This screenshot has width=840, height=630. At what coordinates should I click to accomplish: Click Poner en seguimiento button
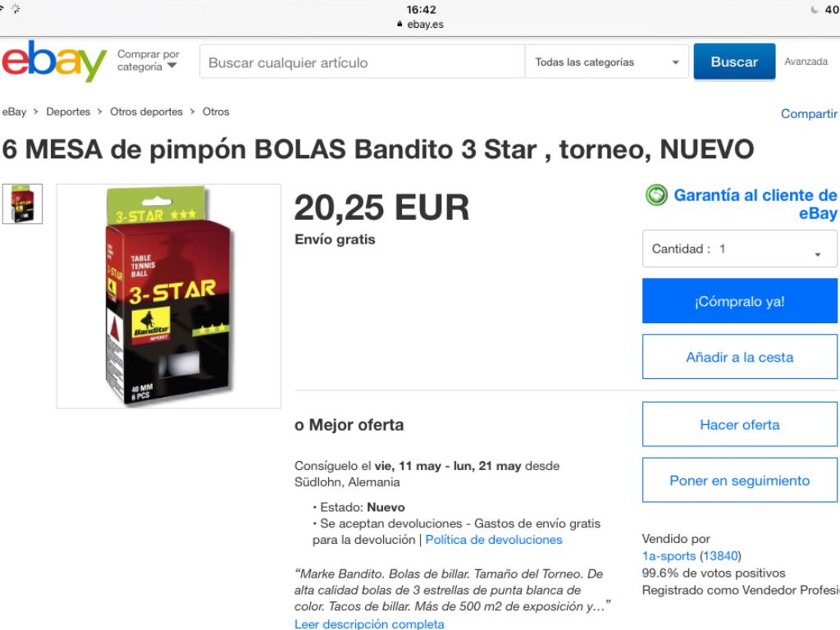click(739, 480)
